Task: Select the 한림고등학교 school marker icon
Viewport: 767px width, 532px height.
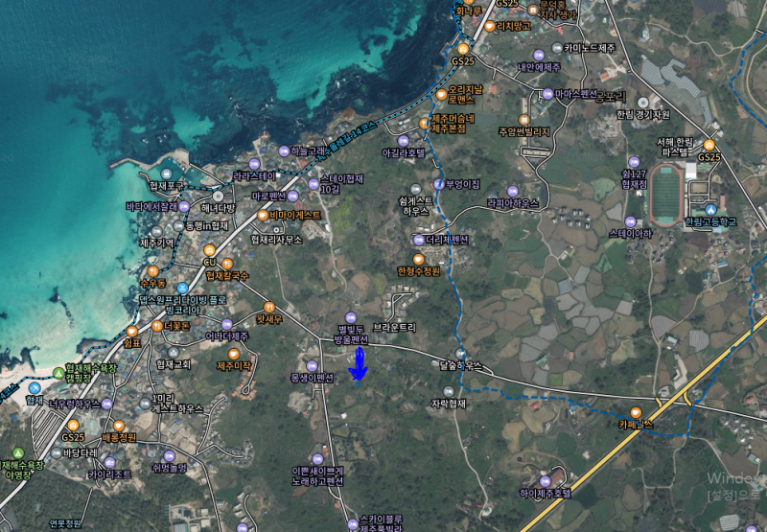Action: pos(710,210)
